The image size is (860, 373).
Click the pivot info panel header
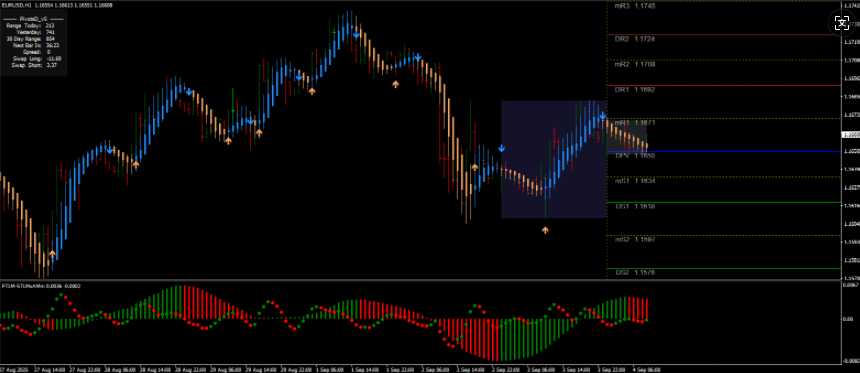tap(33, 19)
